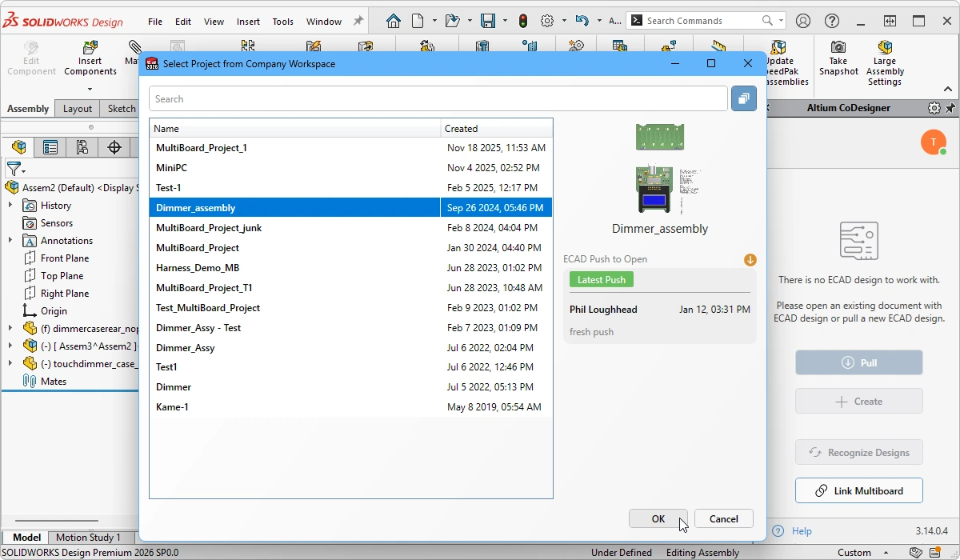Viewport: 960px width, 560px height.
Task: Open the DimXpertManager crosshair tab icon
Action: [x=114, y=147]
